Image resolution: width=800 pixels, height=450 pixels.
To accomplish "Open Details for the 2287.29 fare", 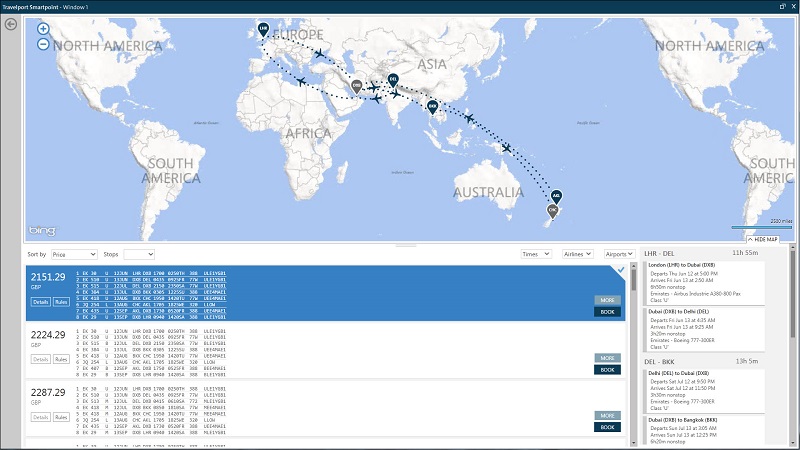I will (x=40, y=417).
